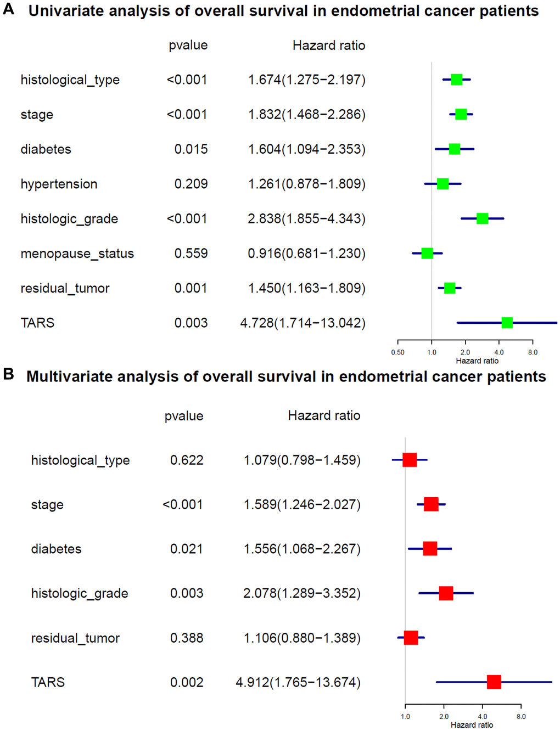Click the univariate analysis panel A title

pyautogui.click(x=283, y=11)
